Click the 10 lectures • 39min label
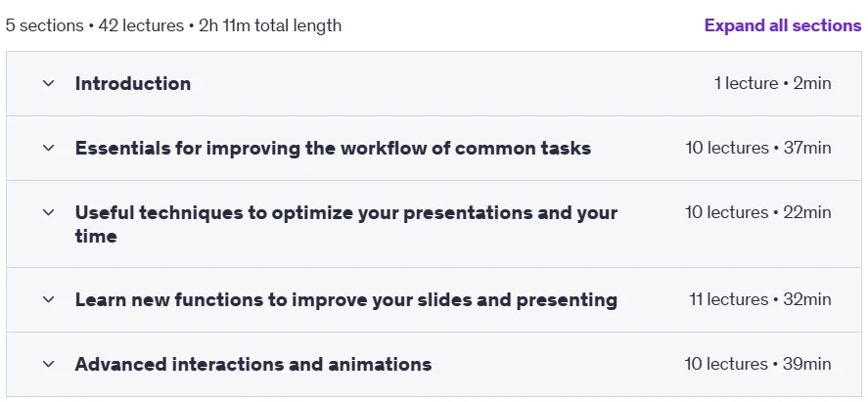 757,364
